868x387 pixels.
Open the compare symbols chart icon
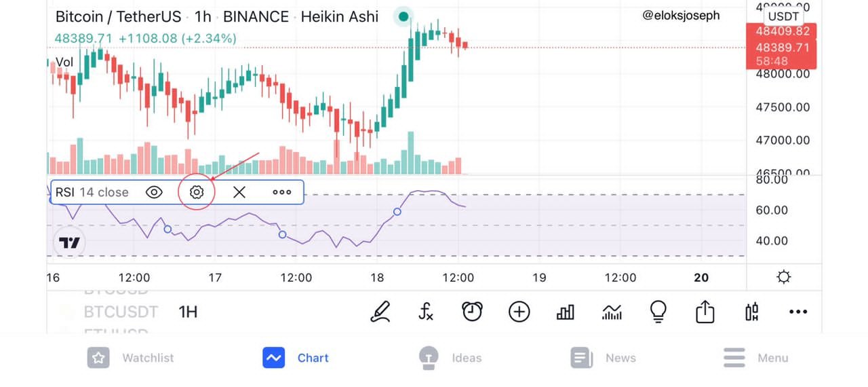pos(612,312)
